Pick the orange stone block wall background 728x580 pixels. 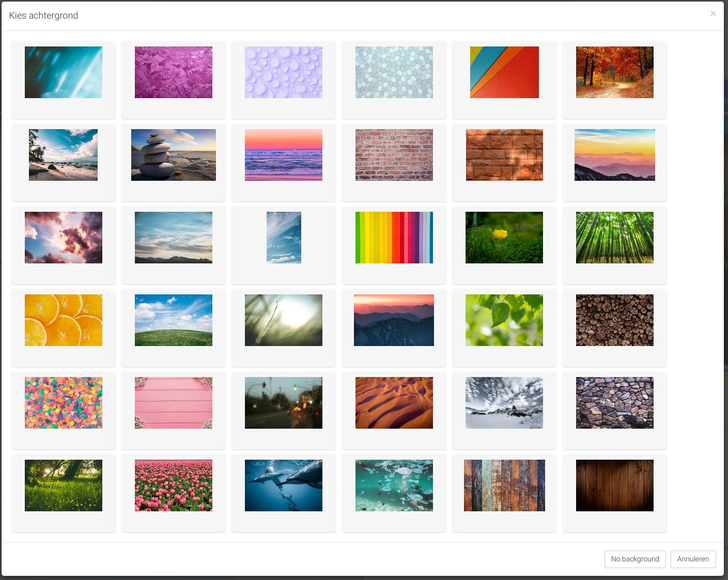pyautogui.click(x=504, y=155)
